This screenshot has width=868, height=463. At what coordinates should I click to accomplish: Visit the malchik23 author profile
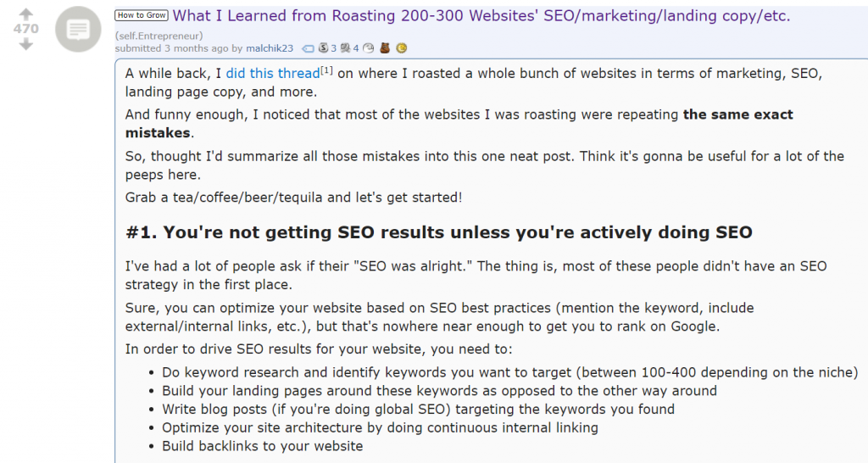(270, 48)
